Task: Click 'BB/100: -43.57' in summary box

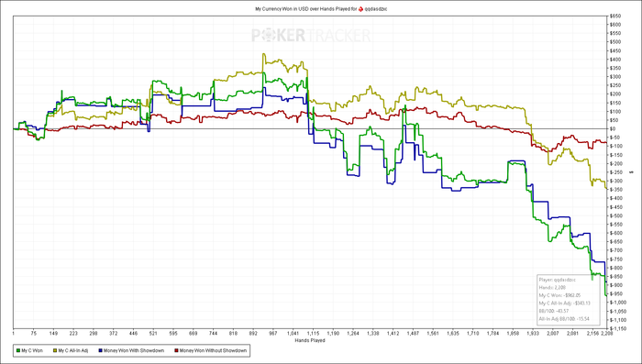Action: [554, 311]
